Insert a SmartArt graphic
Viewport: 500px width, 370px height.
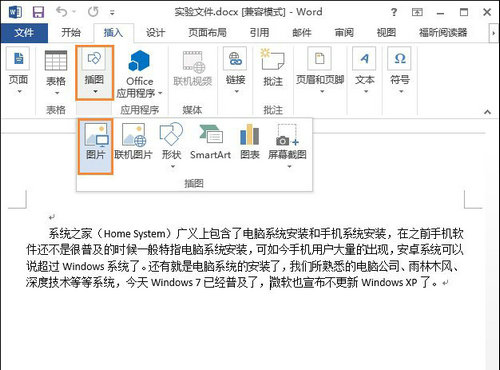coord(210,142)
